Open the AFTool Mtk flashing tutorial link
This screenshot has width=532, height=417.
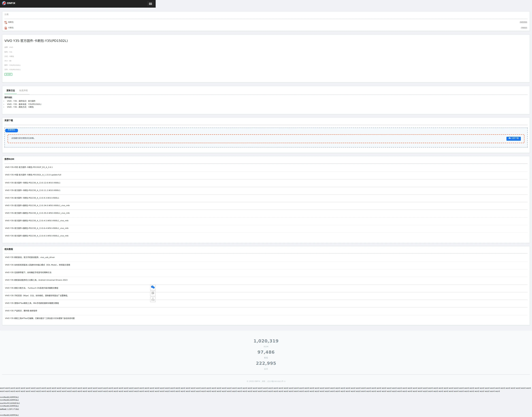pyautogui.click(x=32, y=303)
